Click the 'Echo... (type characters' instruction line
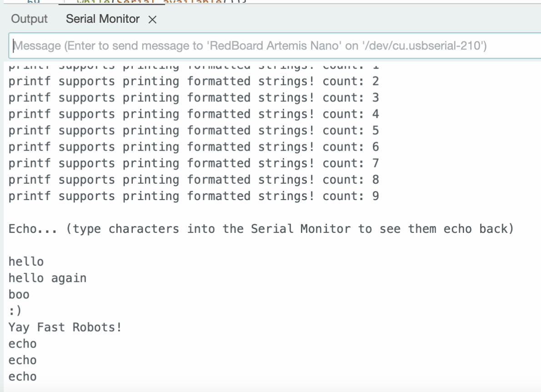Screen dimensions: 541x392 261,229
